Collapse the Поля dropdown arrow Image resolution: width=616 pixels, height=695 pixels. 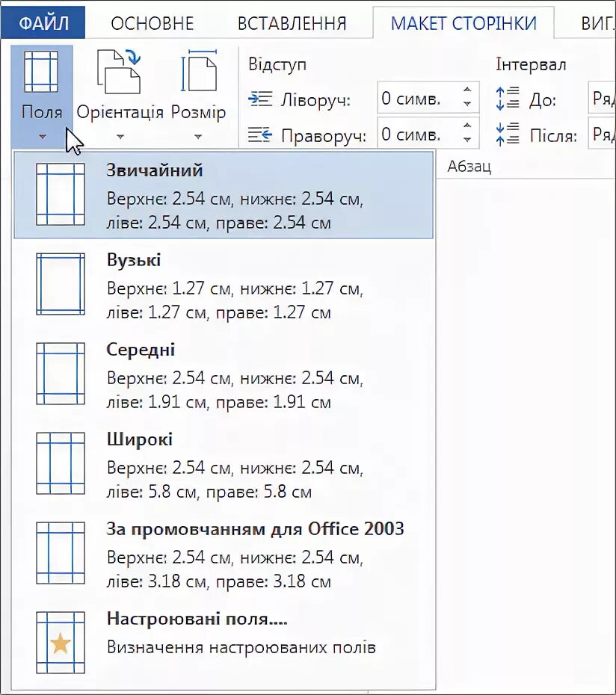pyautogui.click(x=42, y=137)
